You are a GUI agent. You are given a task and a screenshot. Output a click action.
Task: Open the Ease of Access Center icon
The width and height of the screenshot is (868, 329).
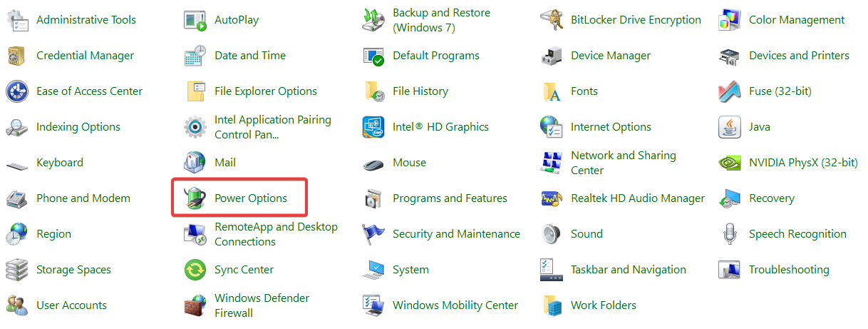click(x=17, y=91)
